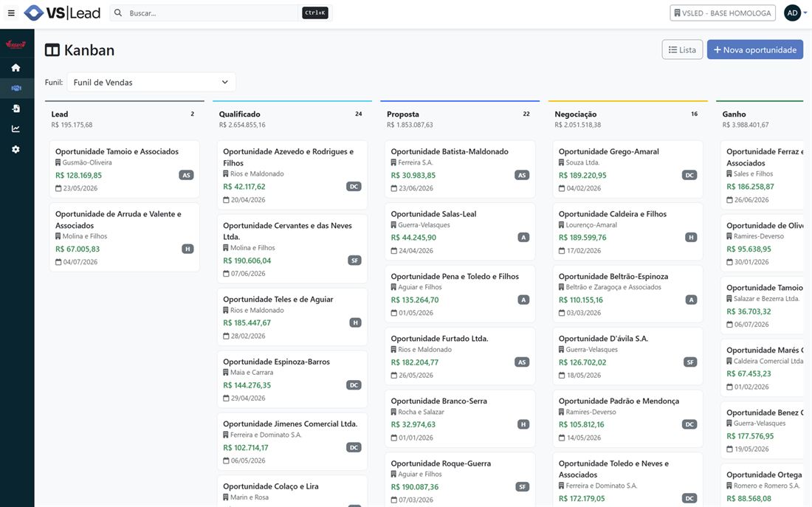Click the Proposta column header
This screenshot has height=507, width=812.
[403, 114]
